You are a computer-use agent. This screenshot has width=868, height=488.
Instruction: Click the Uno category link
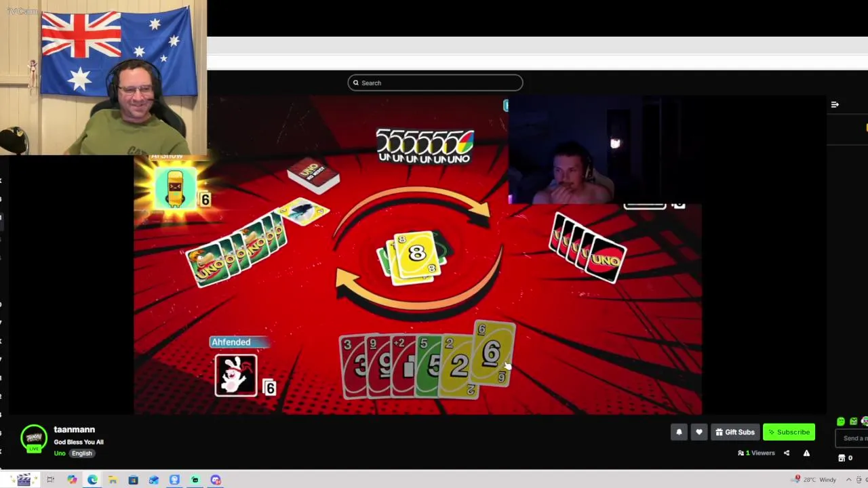60,453
